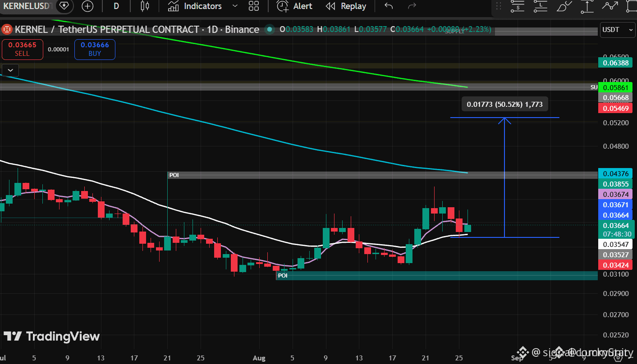The image size is (637, 364).
Task: Click the Open value 0.03583 in the legend
Action: [299, 30]
